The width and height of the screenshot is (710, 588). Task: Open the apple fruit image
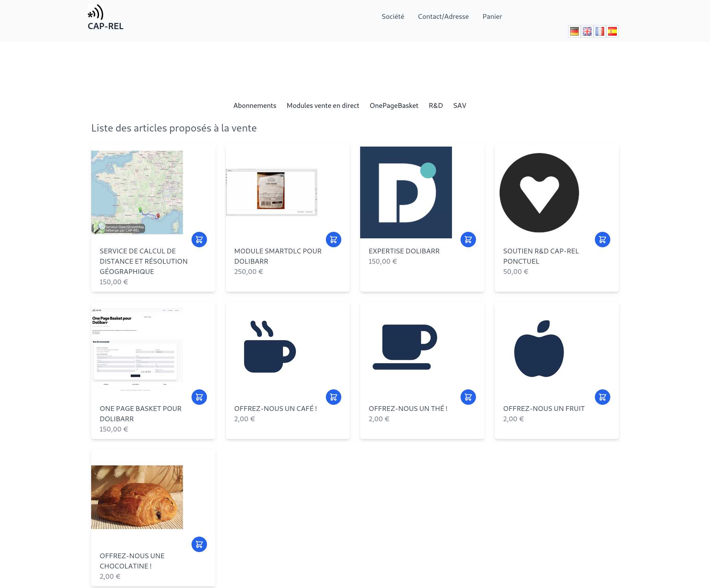[x=539, y=349]
